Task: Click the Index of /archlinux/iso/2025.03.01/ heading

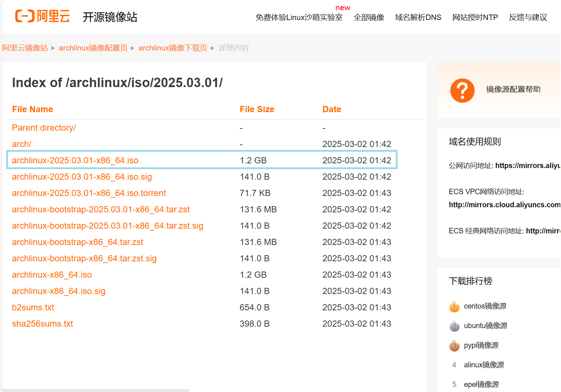Action: point(117,83)
